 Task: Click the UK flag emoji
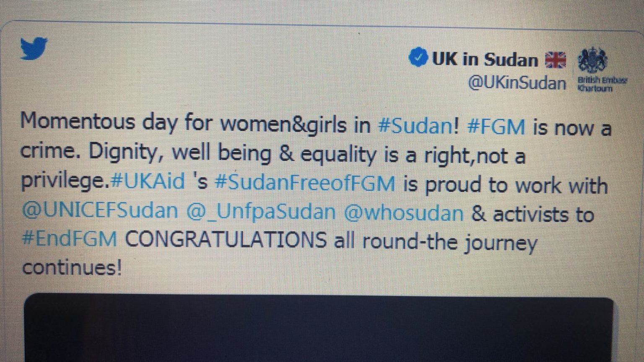(x=556, y=60)
